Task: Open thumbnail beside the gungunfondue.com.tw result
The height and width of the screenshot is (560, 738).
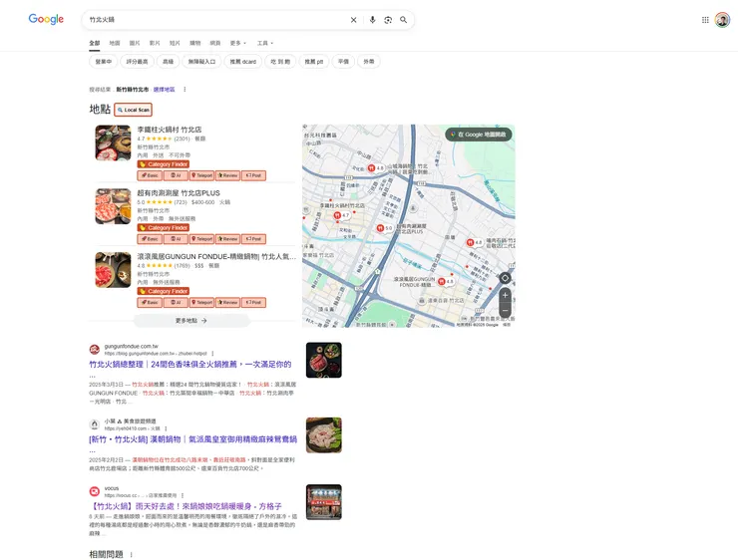Action: (324, 360)
